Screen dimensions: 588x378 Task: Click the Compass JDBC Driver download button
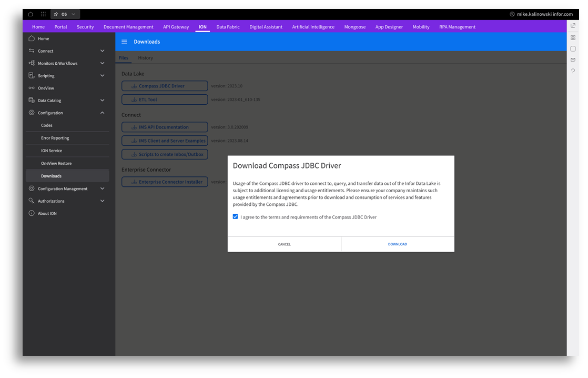(x=165, y=86)
